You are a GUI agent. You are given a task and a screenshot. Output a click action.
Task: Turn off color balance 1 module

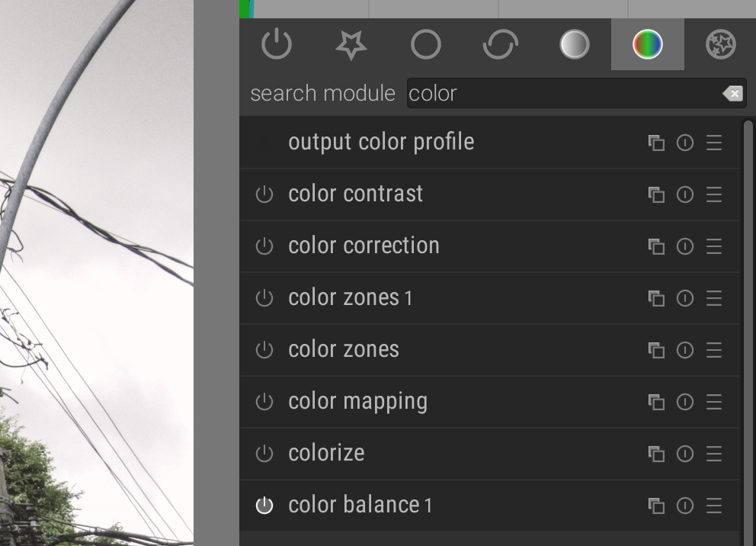click(264, 506)
